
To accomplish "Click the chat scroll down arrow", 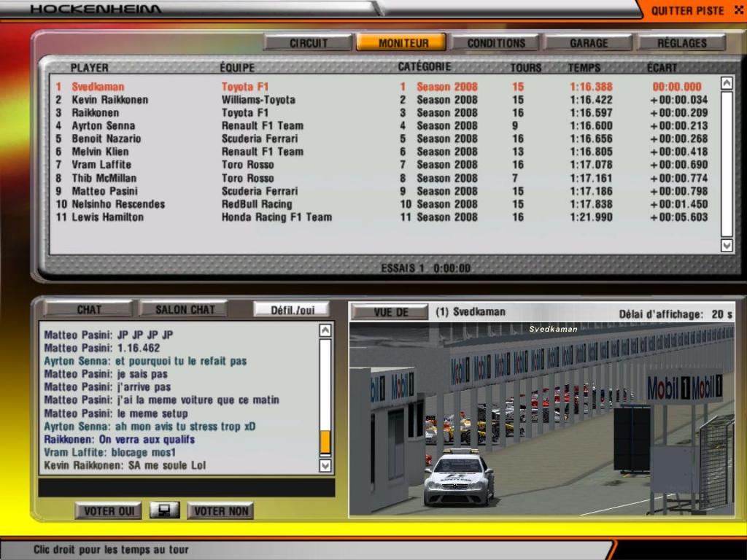I will [x=325, y=465].
